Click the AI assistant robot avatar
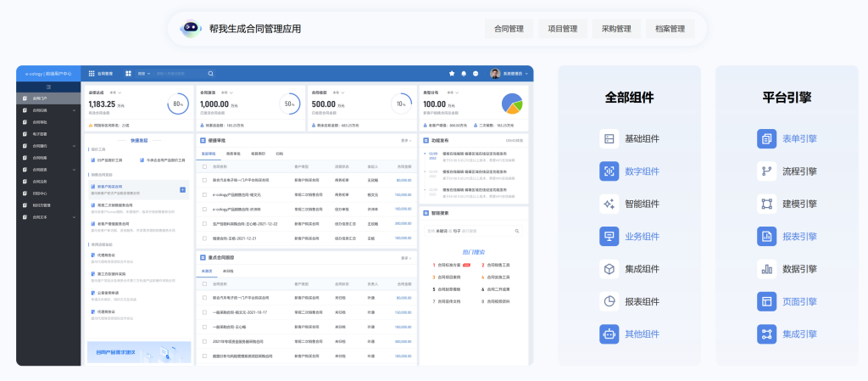Viewport: 868px width, 381px height. pyautogui.click(x=191, y=29)
